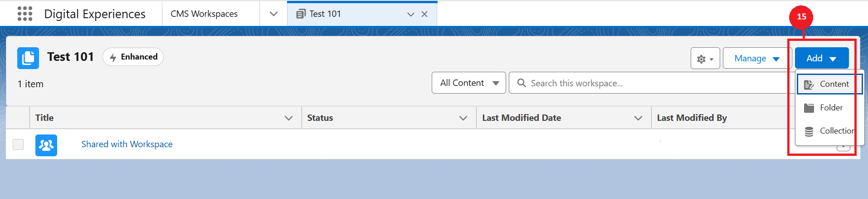
Task: Open the gear settings menu
Action: pyautogui.click(x=705, y=59)
